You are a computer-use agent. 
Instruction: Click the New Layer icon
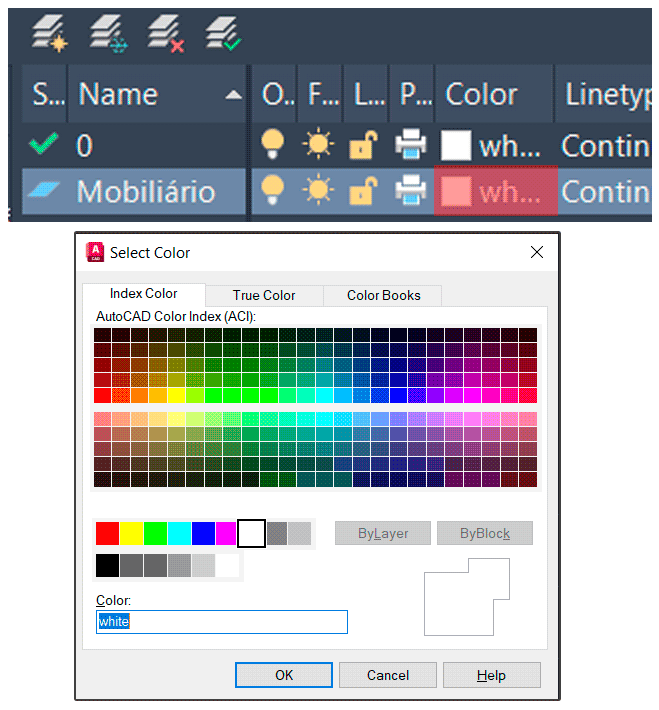50,33
